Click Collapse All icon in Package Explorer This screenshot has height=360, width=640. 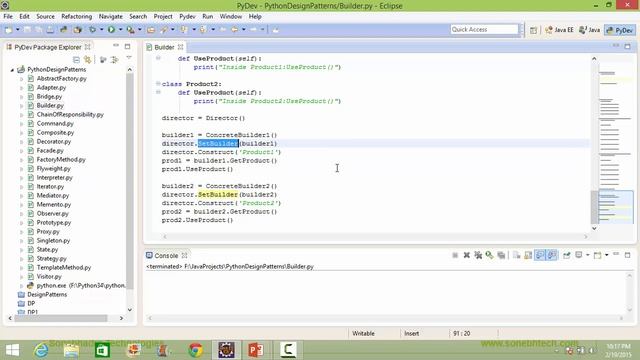(76, 60)
